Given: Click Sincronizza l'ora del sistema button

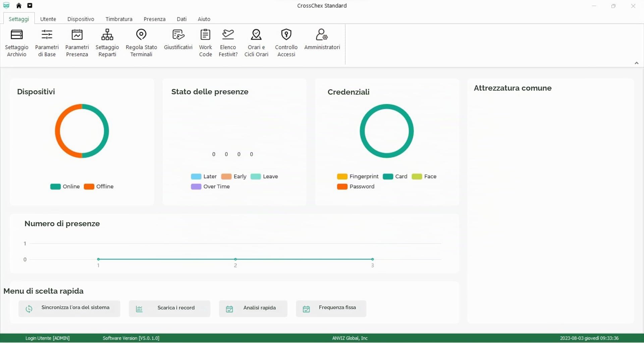Looking at the screenshot, I should pos(69,308).
